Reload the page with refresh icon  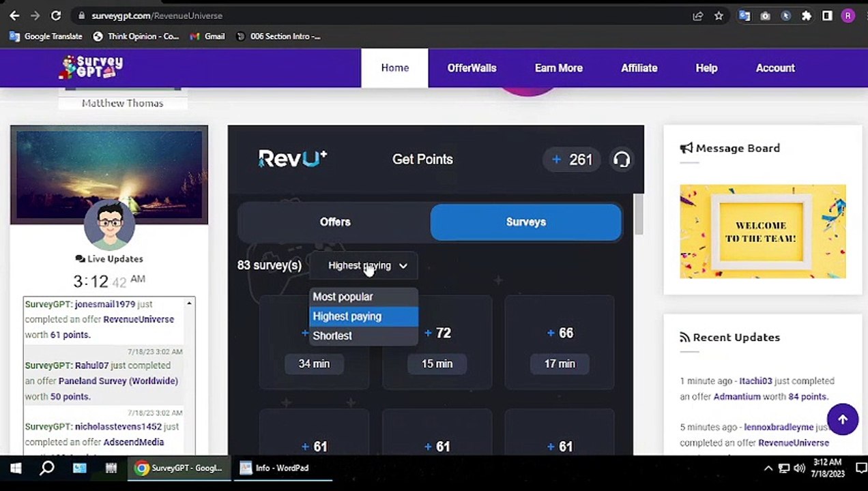(56, 15)
